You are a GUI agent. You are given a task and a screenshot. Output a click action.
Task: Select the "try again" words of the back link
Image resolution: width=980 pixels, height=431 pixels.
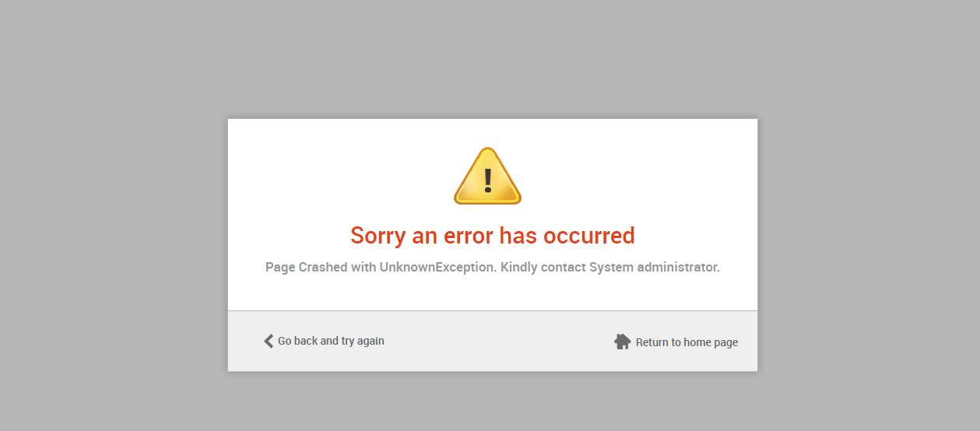[x=363, y=341]
